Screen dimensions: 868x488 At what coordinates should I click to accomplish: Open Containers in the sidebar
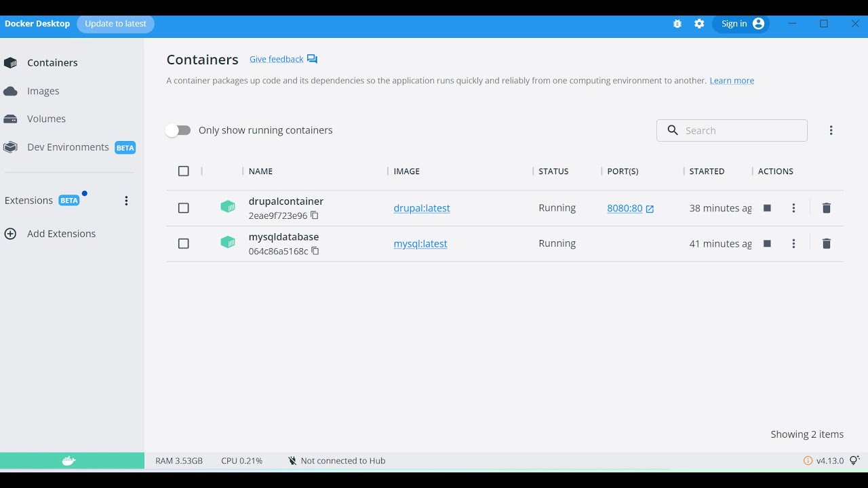[x=52, y=62]
